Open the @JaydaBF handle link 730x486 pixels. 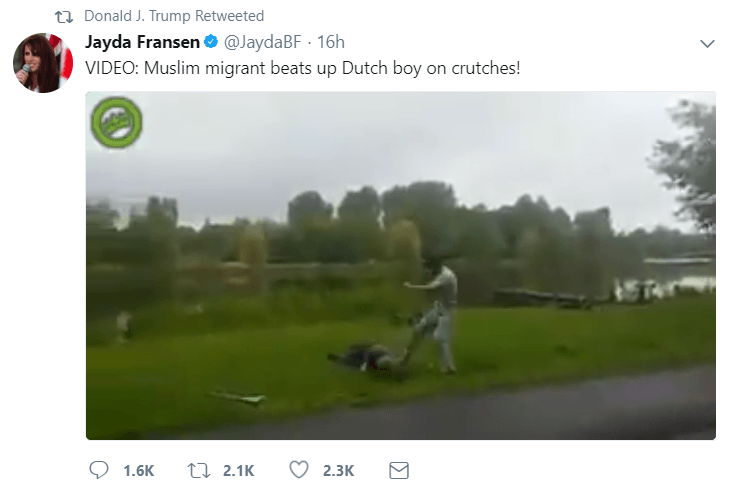point(263,42)
